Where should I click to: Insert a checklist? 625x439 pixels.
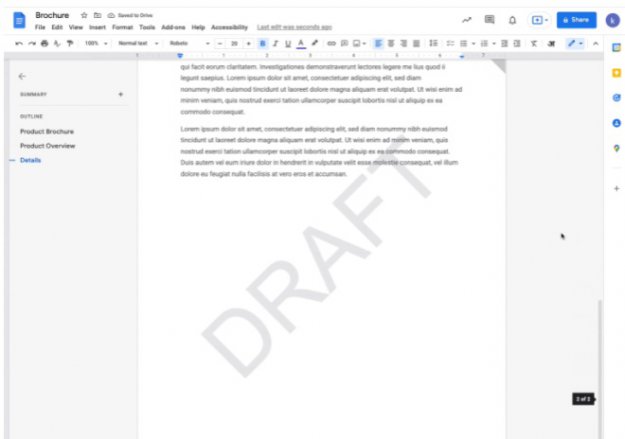(450, 43)
